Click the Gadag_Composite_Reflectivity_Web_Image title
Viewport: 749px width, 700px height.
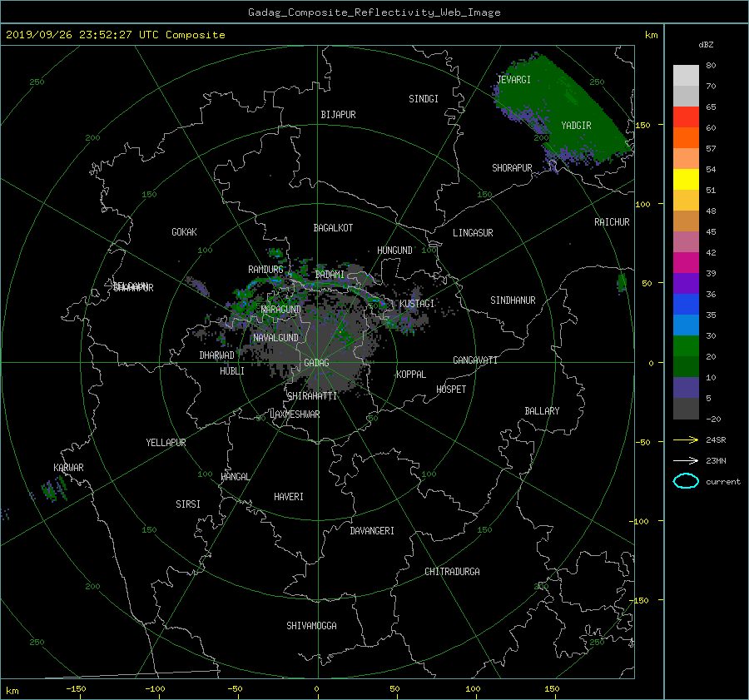coord(374,12)
